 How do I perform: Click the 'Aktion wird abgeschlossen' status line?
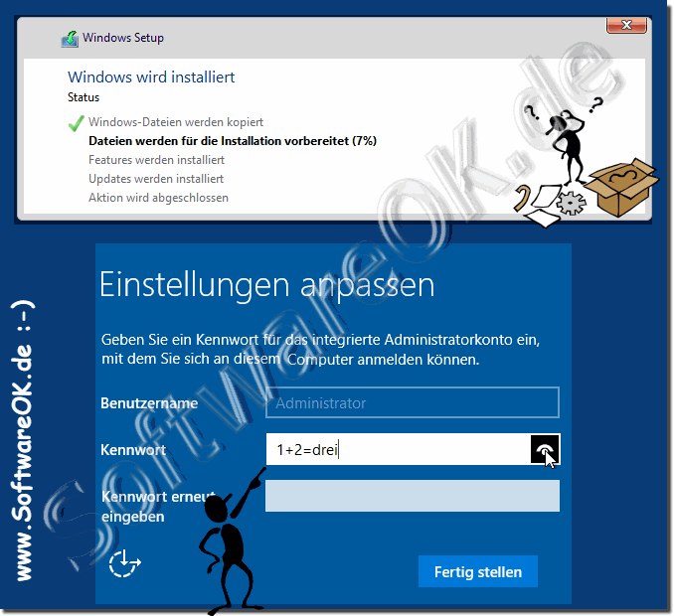coord(158,198)
